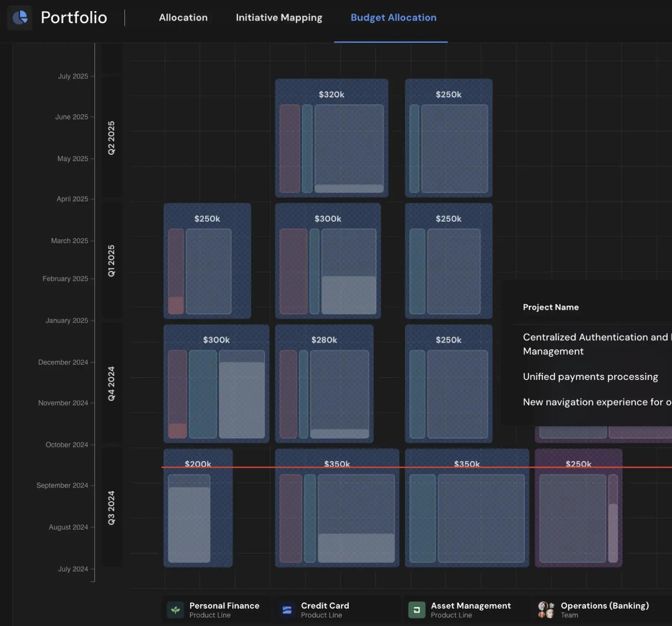
Task: Click the April 2025 axis label
Action: (72, 199)
